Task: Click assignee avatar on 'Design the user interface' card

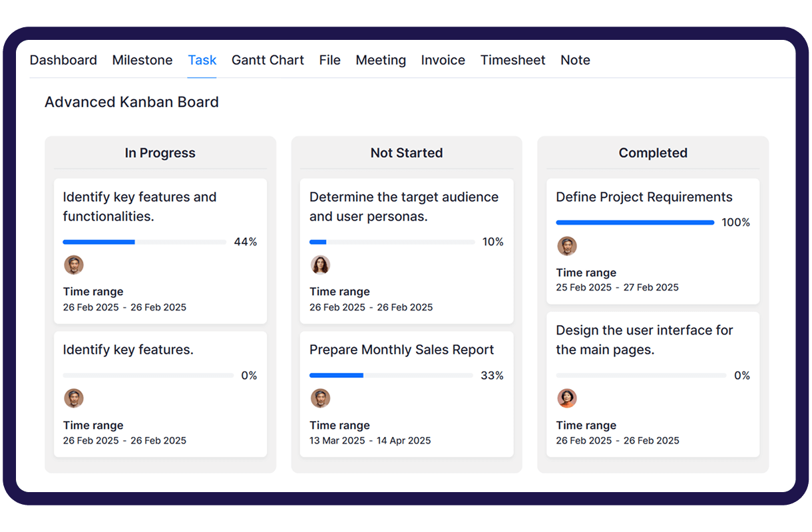Action: pyautogui.click(x=566, y=398)
